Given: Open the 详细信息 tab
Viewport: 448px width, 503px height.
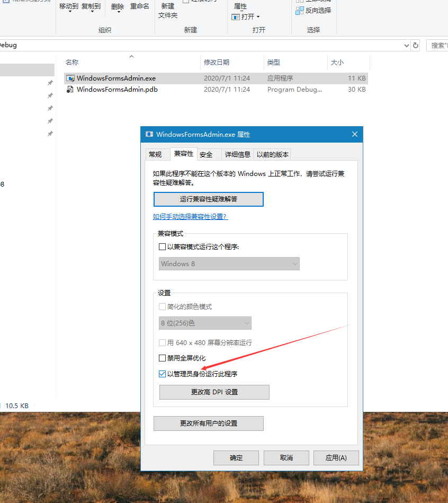Looking at the screenshot, I should 237,155.
